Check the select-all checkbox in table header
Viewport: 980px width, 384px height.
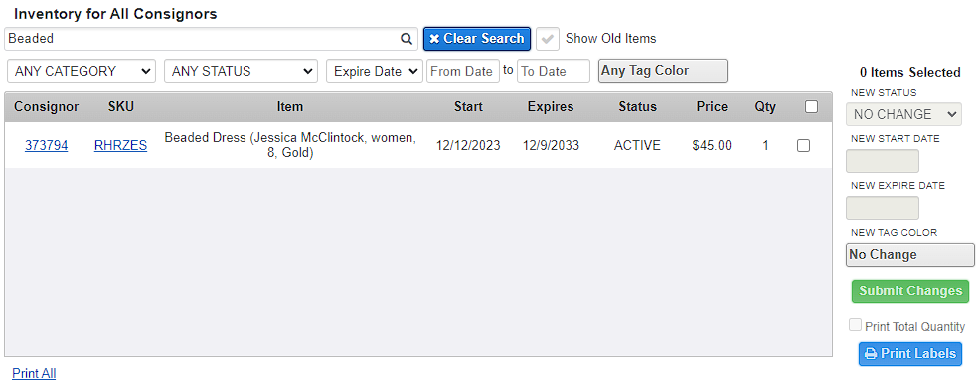click(x=811, y=107)
